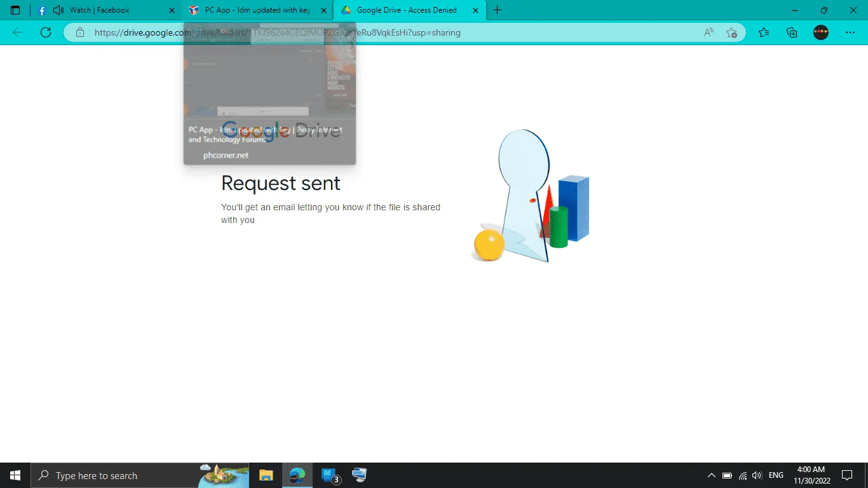
Task: Open the tab actions menu icon
Action: click(x=15, y=10)
